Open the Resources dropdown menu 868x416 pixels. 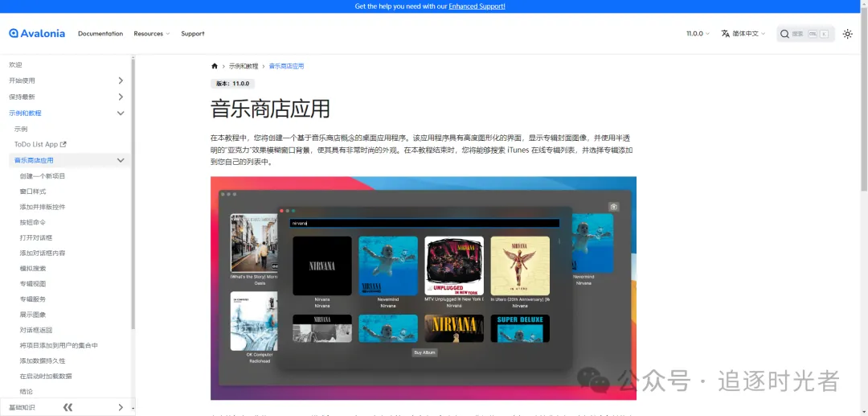pyautogui.click(x=152, y=34)
